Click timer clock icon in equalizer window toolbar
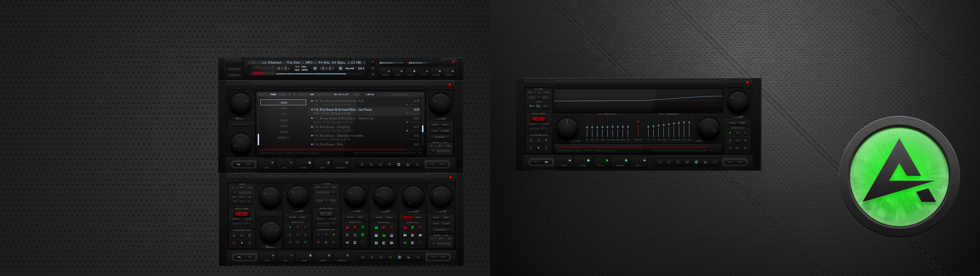This screenshot has width=980, height=276. click(669, 162)
